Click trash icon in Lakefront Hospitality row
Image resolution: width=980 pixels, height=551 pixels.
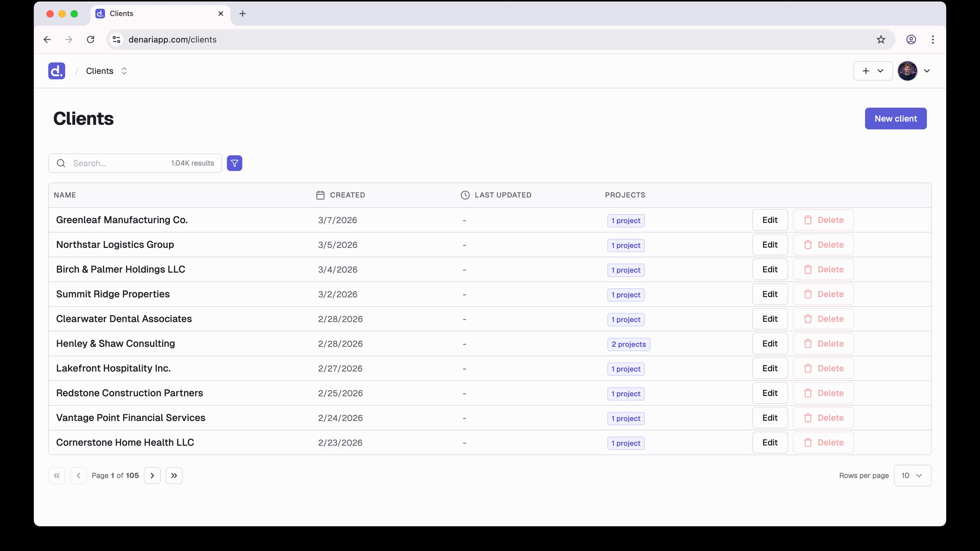[x=808, y=369]
